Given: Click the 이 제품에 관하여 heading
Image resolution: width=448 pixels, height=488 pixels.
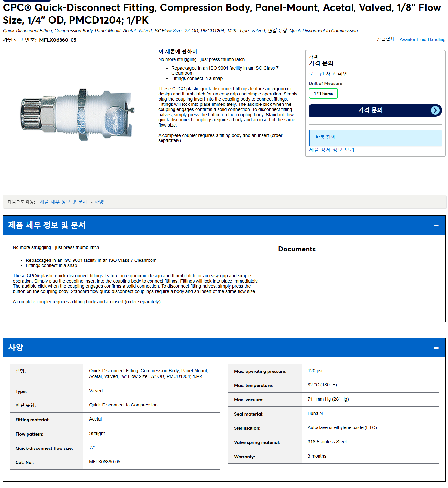Looking at the screenshot, I should click(x=178, y=52).
